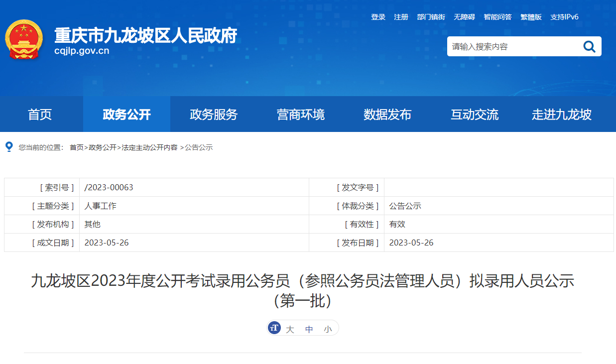616x364 pixels.
Task: Open the 数据发布 tab
Action: [387, 115]
